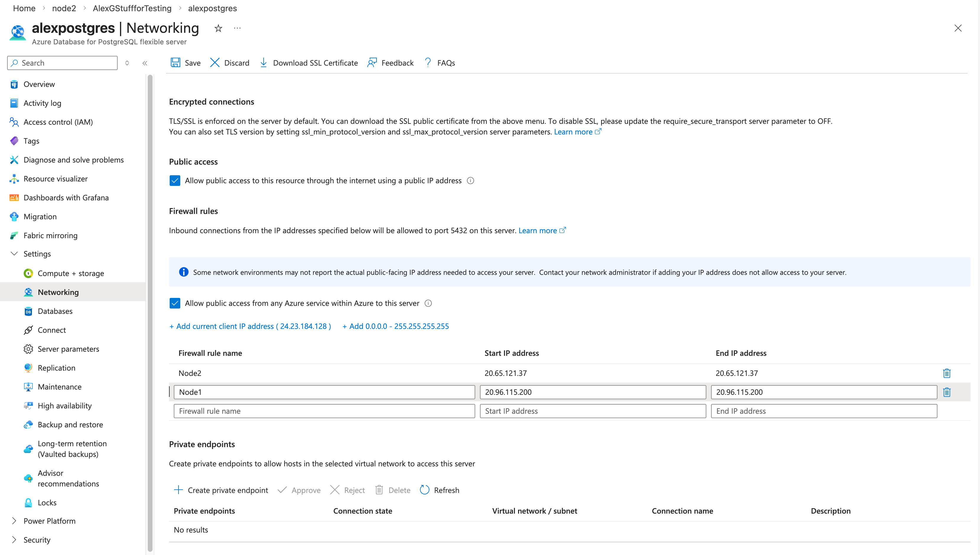Click the Tags icon in sidebar
The height and width of the screenshot is (555, 980).
[14, 141]
